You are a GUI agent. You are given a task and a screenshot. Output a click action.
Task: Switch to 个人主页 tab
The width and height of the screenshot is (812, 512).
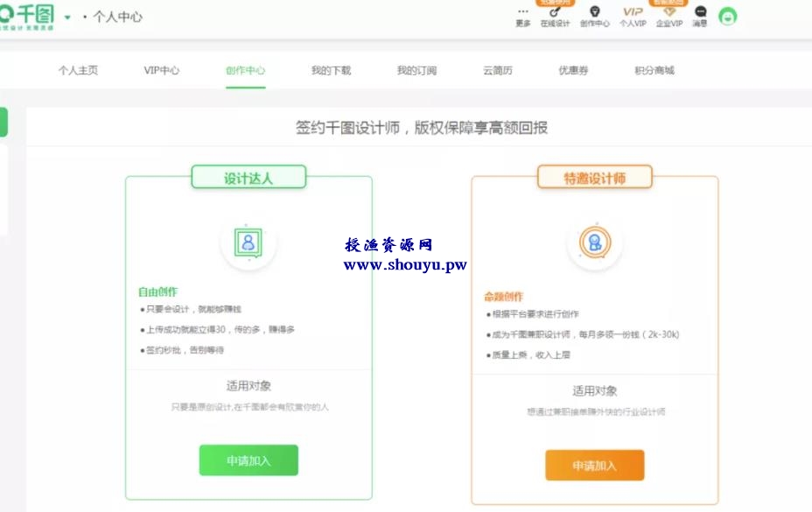pyautogui.click(x=78, y=71)
